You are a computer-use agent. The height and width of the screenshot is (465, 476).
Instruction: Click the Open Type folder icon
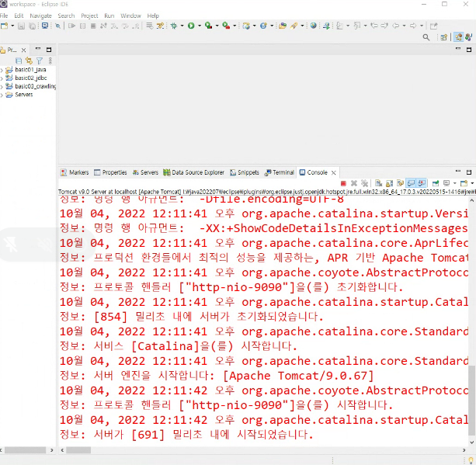coord(283,26)
